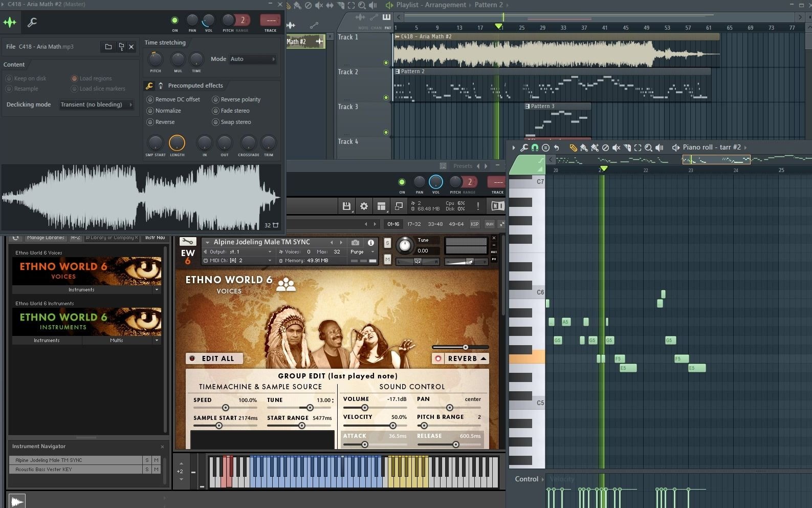This screenshot has height=508, width=812.
Task: Open the Purge dropdown in Kontakt
Action: (x=362, y=252)
